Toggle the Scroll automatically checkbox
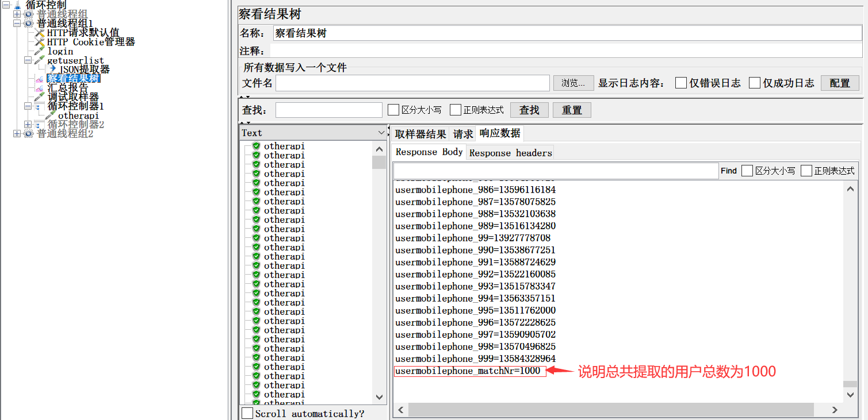868x420 pixels. (247, 413)
